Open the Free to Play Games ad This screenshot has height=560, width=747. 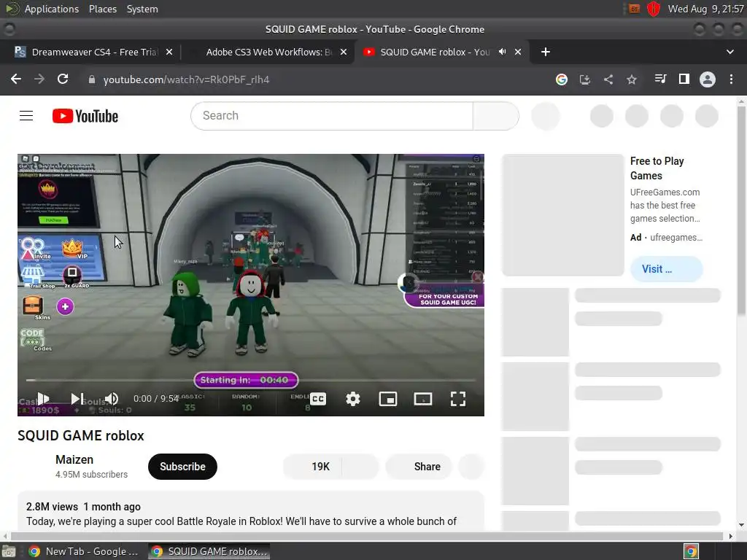[x=657, y=168]
